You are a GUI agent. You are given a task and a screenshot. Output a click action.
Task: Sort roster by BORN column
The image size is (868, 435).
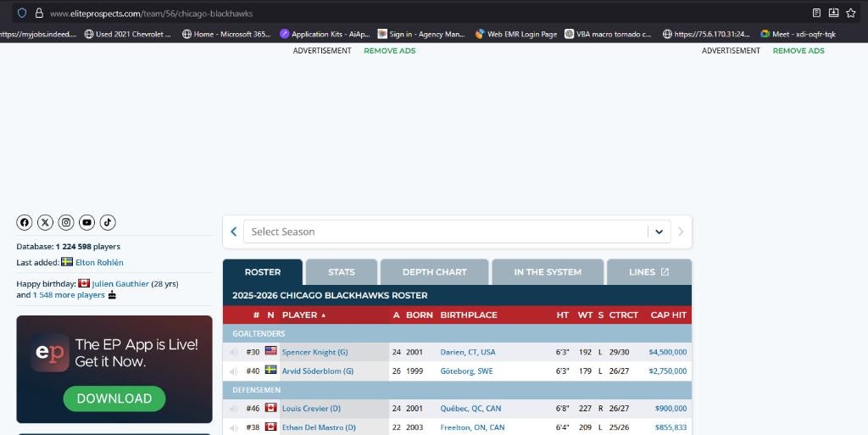point(420,315)
